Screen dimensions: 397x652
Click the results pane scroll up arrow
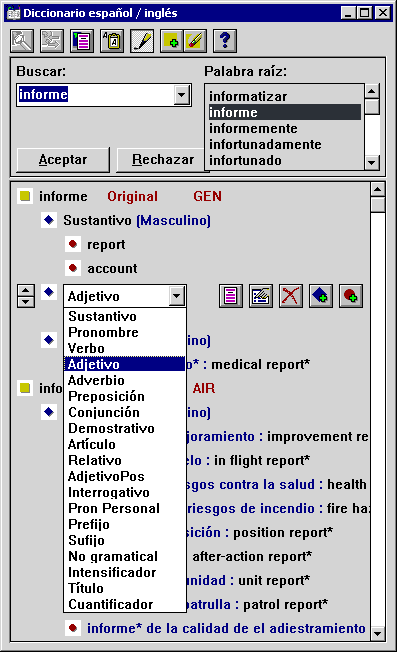click(x=377, y=190)
